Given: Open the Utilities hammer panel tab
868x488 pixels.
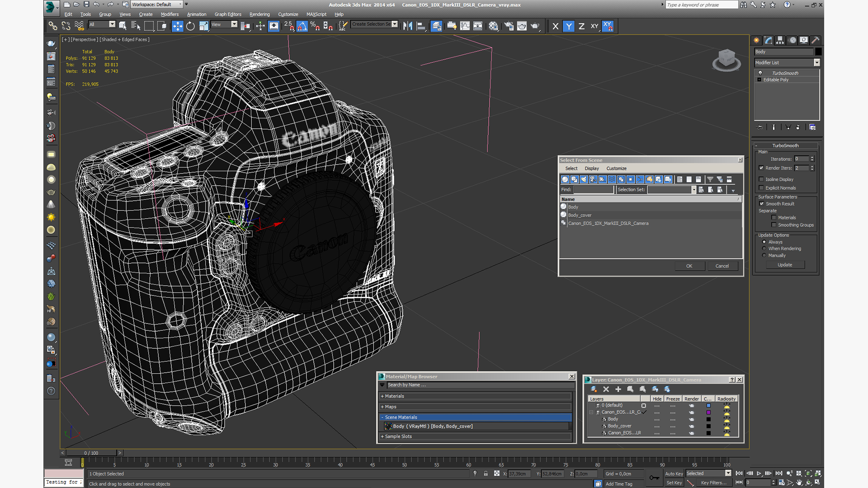Looking at the screenshot, I should pyautogui.click(x=816, y=40).
